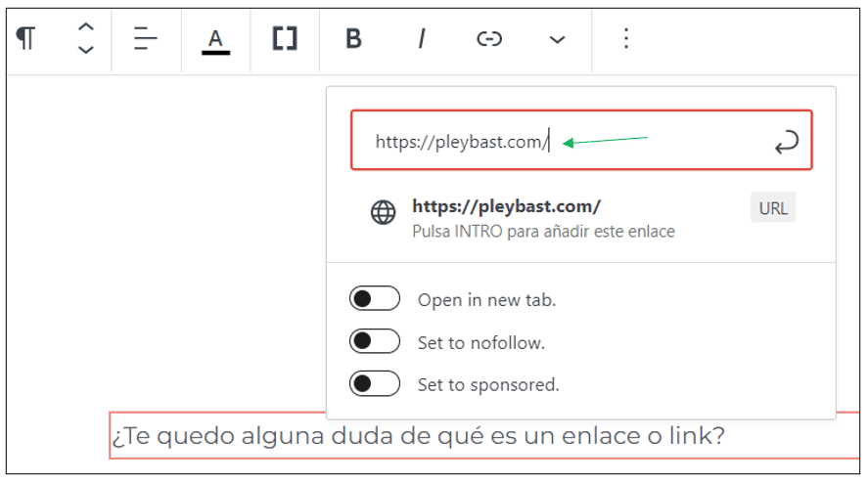Click the link icon in toolbar

(488, 39)
